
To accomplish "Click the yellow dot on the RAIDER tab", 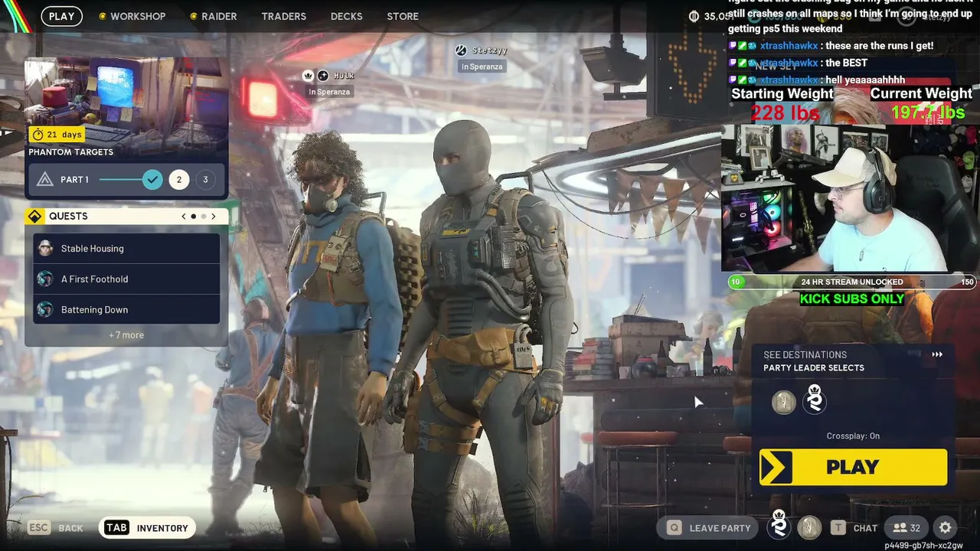I will 194,16.
